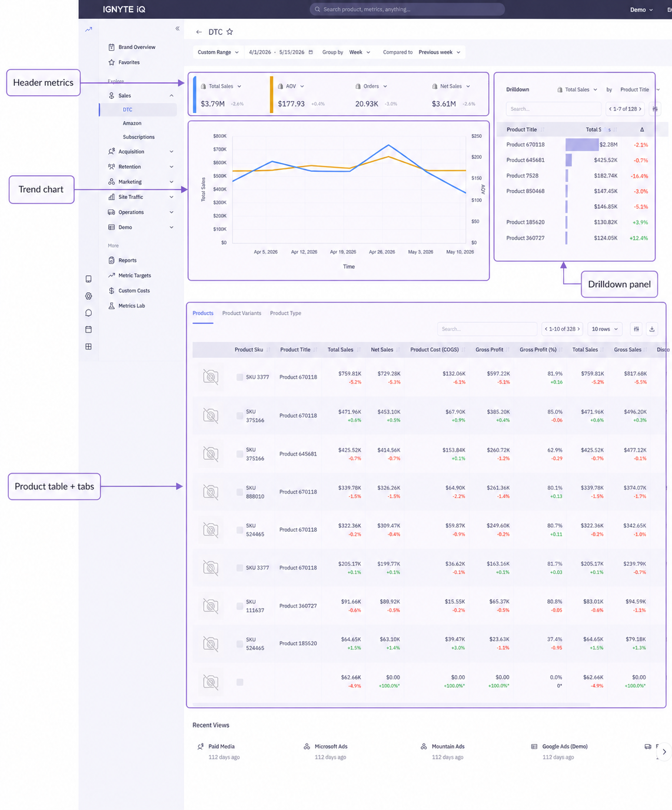Check the box for the $471.96K SKU 375166 row
This screenshot has height=810, width=672.
tap(239, 416)
